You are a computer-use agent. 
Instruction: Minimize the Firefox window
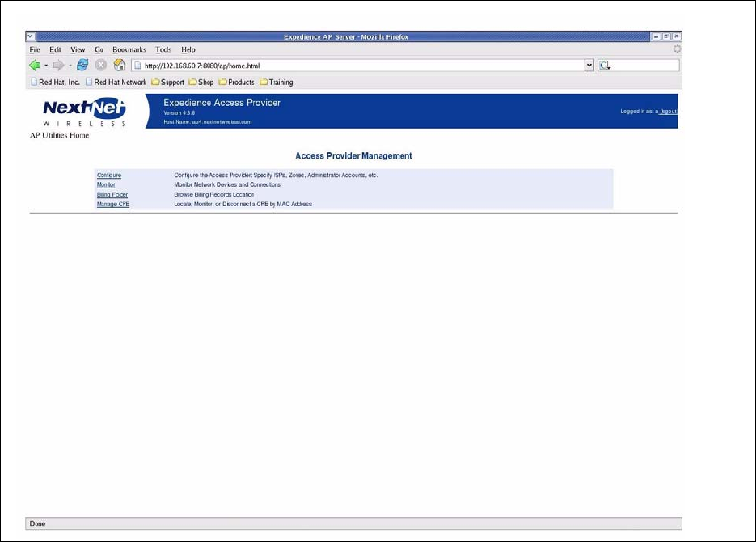click(657, 36)
